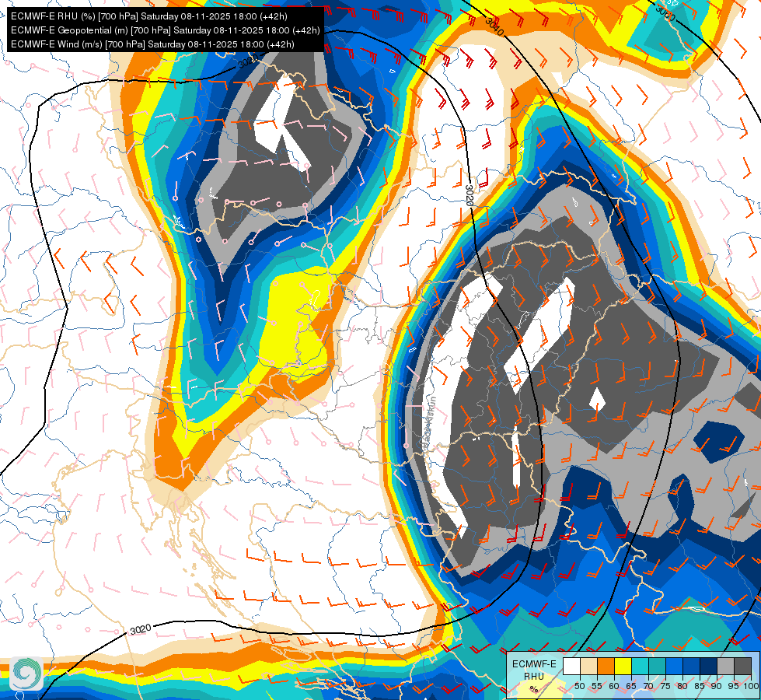Click the ECMWF-E RHU (%) title line
Image resolution: width=761 pixels, height=700 pixels.
[149, 16]
